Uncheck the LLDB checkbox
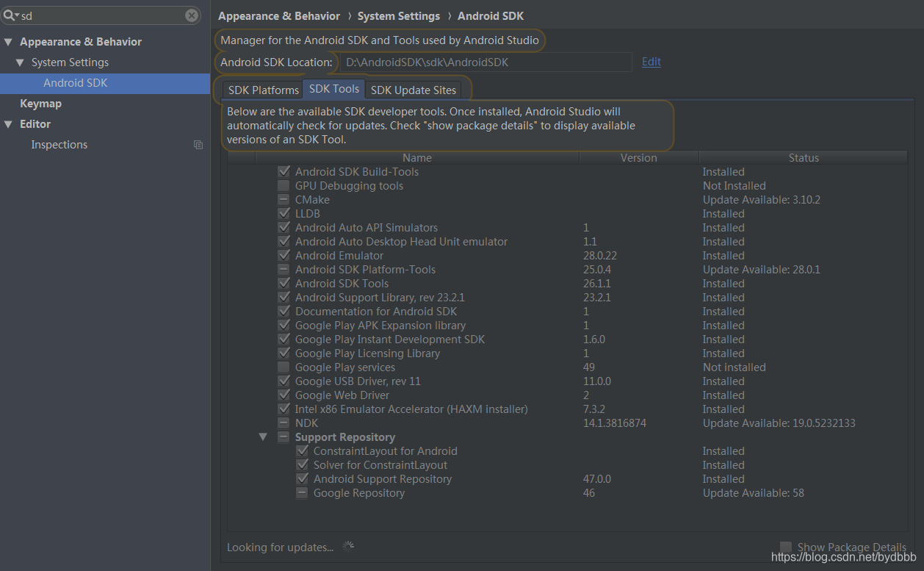This screenshot has height=571, width=924. 284,214
